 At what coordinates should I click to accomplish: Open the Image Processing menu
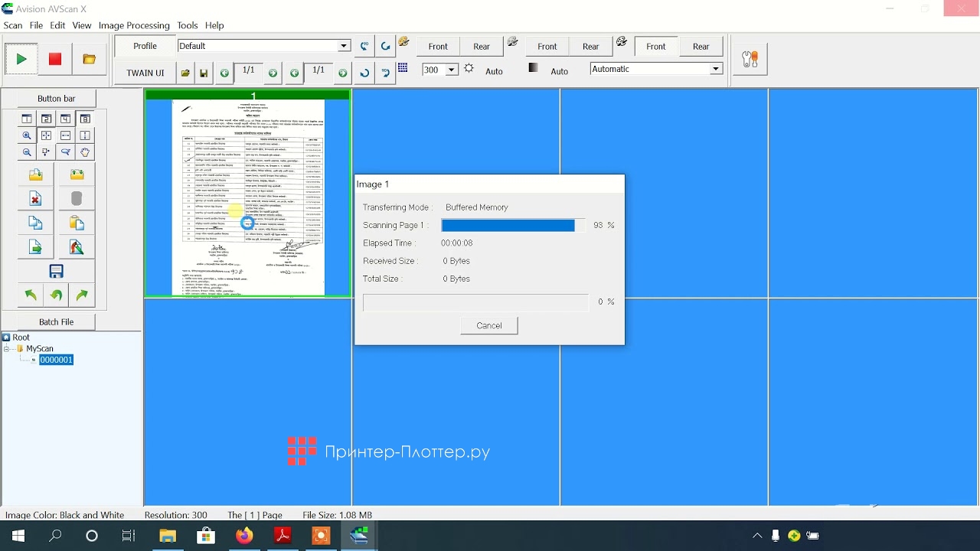pyautogui.click(x=134, y=25)
